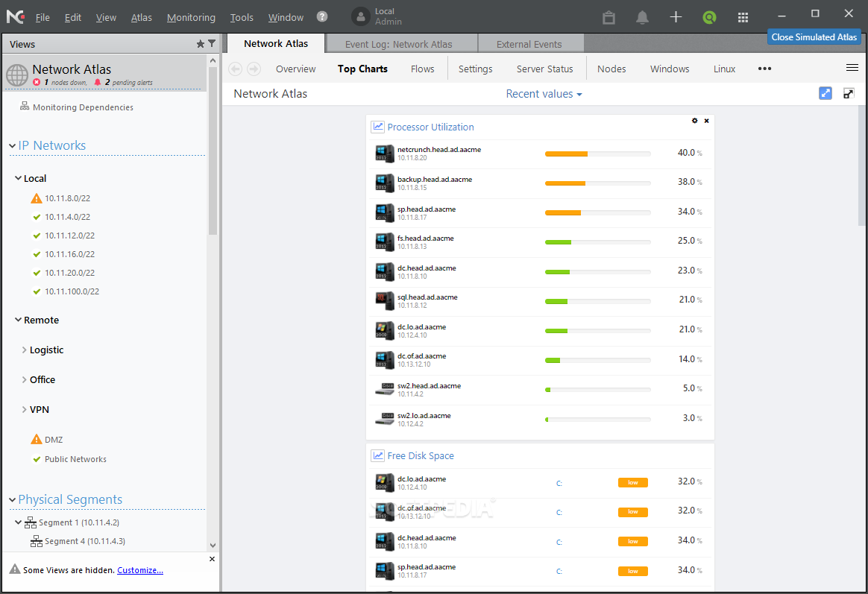Viewport: 868px width, 594px height.
Task: Open the Server Status tab
Action: pos(544,69)
